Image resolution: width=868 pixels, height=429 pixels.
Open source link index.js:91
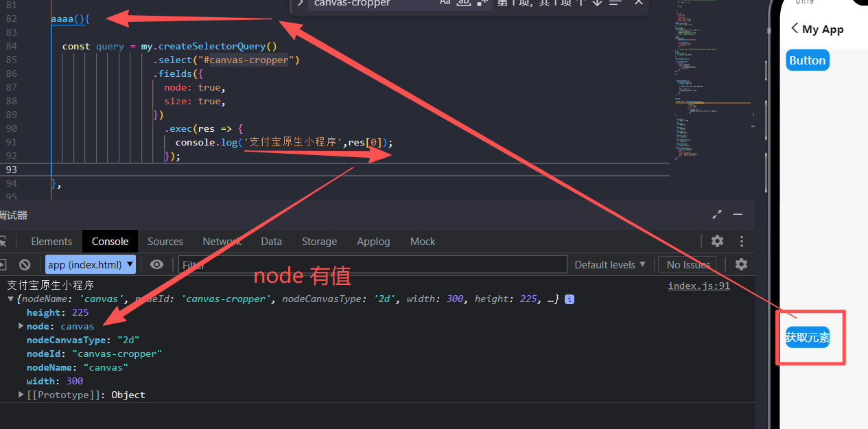coord(699,286)
